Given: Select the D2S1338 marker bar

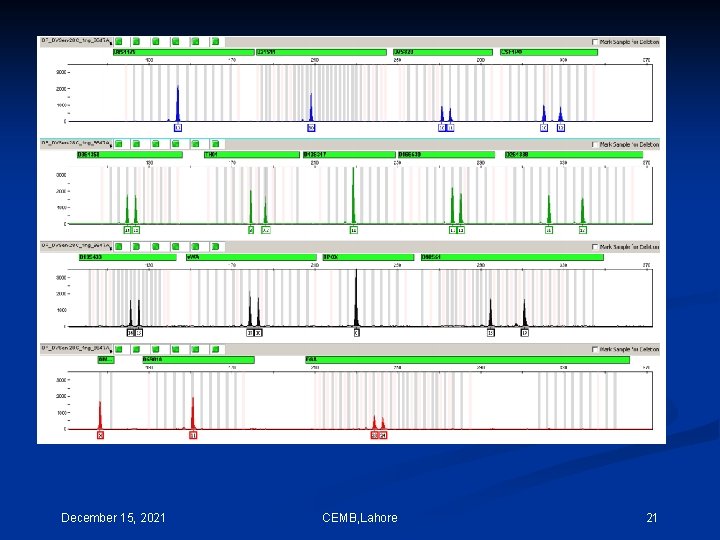Looking at the screenshot, I should pyautogui.click(x=574, y=155).
